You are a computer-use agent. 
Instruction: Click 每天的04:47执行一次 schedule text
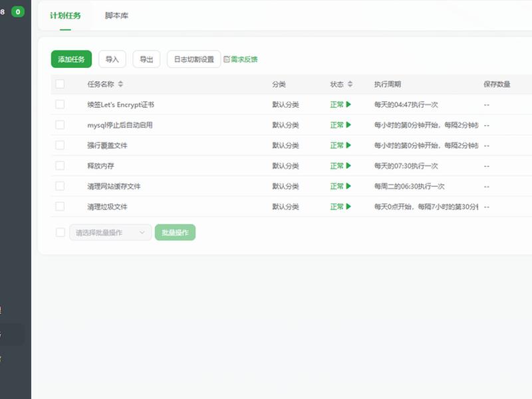[x=406, y=104]
